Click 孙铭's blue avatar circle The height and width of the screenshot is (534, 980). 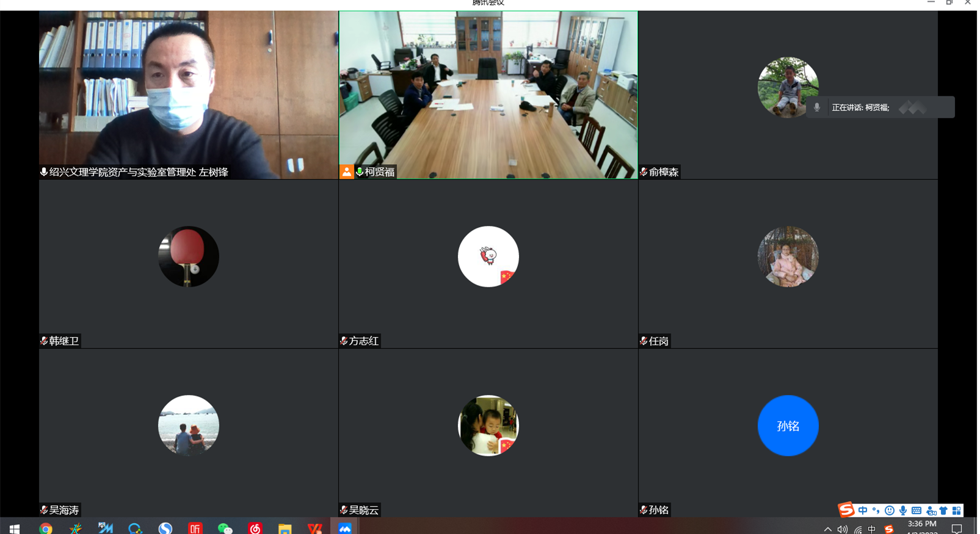click(x=788, y=425)
